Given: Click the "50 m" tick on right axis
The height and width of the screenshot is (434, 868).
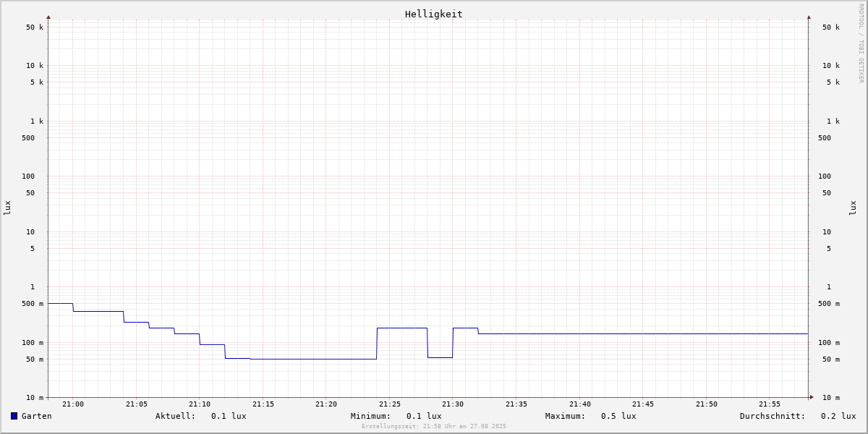Looking at the screenshot, I should [x=831, y=359].
